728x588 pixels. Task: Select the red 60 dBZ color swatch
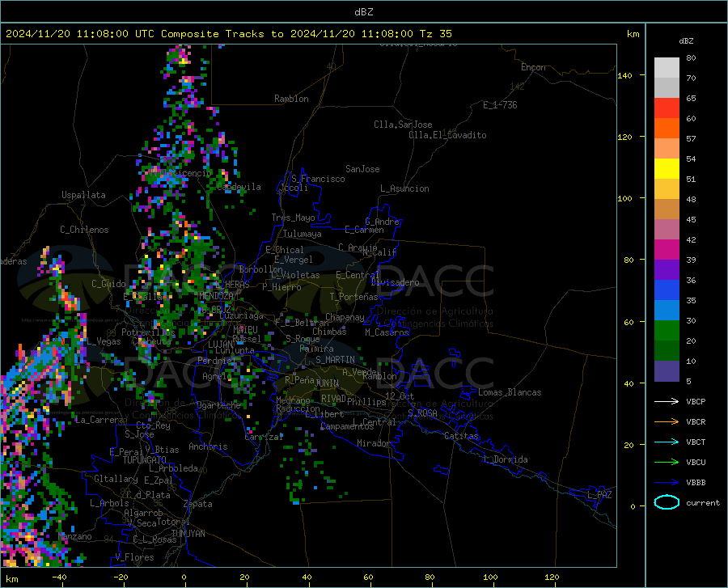pos(667,108)
